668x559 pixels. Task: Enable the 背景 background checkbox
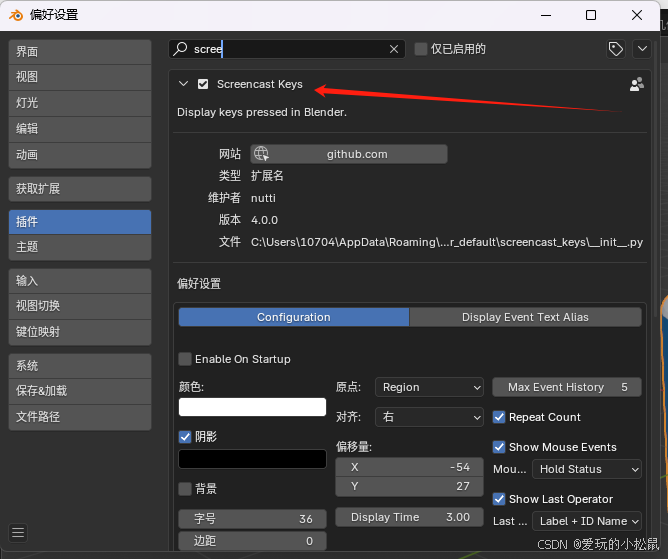point(185,489)
